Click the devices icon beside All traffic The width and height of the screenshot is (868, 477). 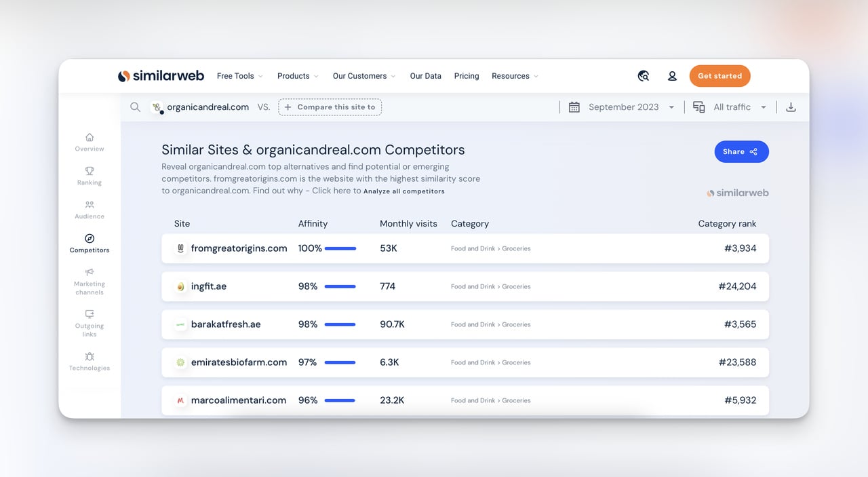[x=699, y=107]
